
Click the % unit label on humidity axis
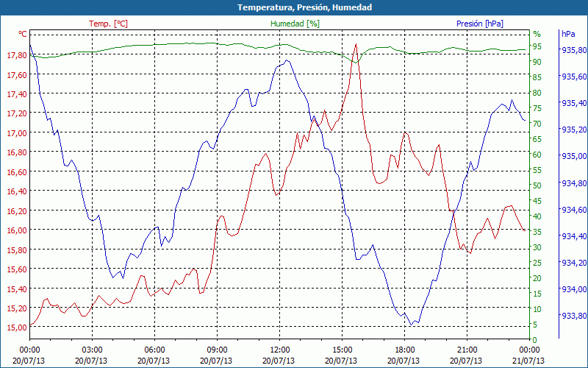coord(537,34)
